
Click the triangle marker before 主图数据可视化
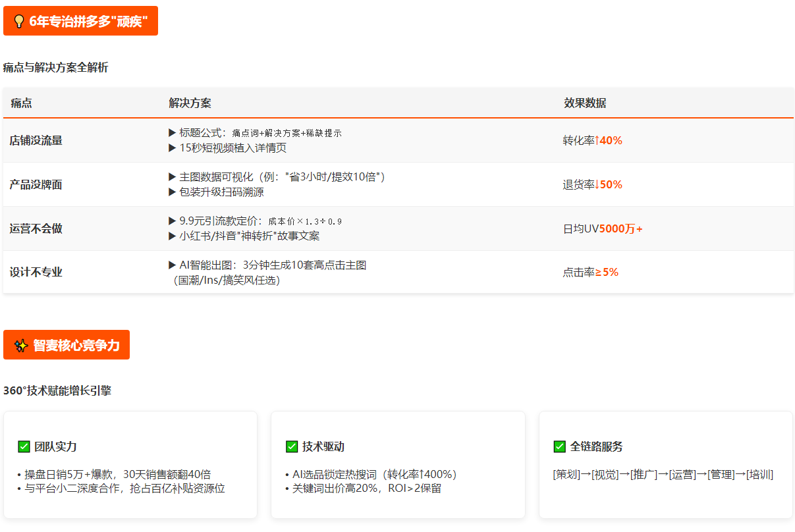tap(173, 177)
